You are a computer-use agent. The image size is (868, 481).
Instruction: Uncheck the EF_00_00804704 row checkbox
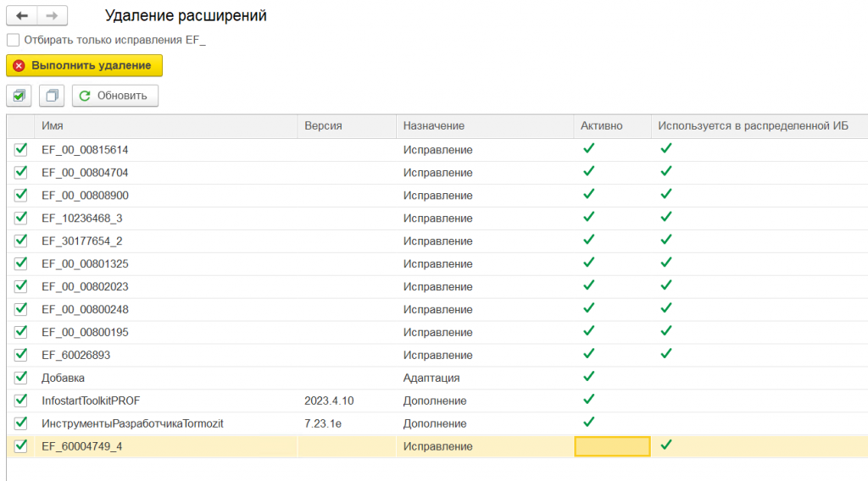click(x=21, y=173)
